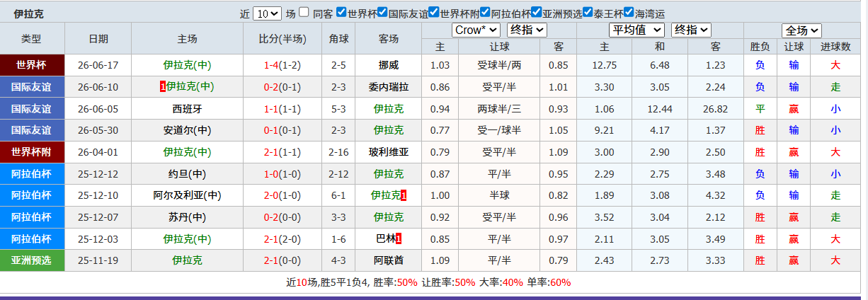The image size is (868, 300).
Task: Click the 亚洲预选 league tag on 25-11-19 row
Action: [x=32, y=260]
